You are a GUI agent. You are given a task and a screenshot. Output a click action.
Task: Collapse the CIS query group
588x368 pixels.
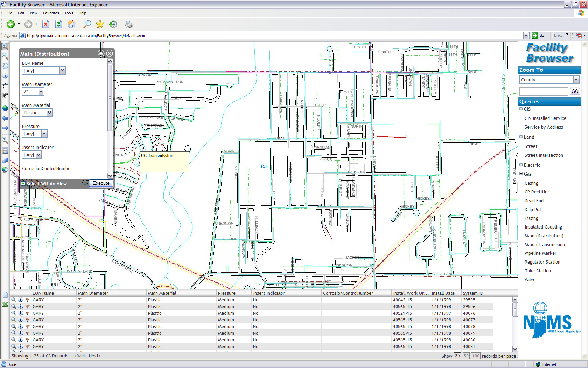pos(521,109)
